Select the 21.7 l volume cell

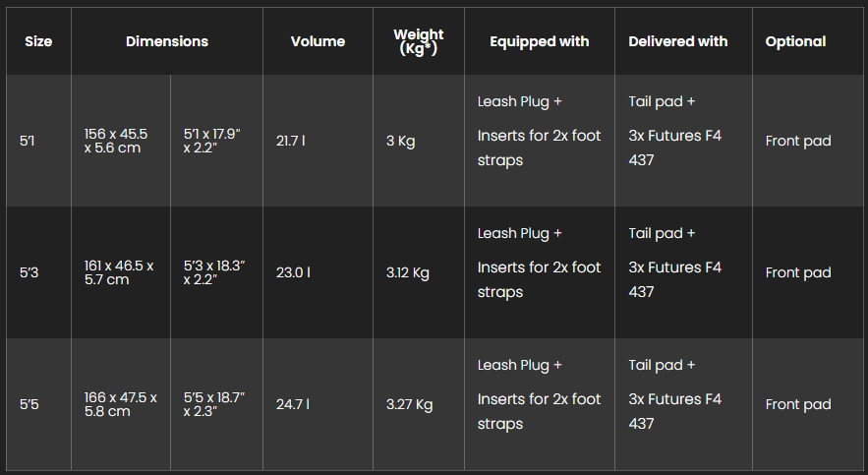318,141
